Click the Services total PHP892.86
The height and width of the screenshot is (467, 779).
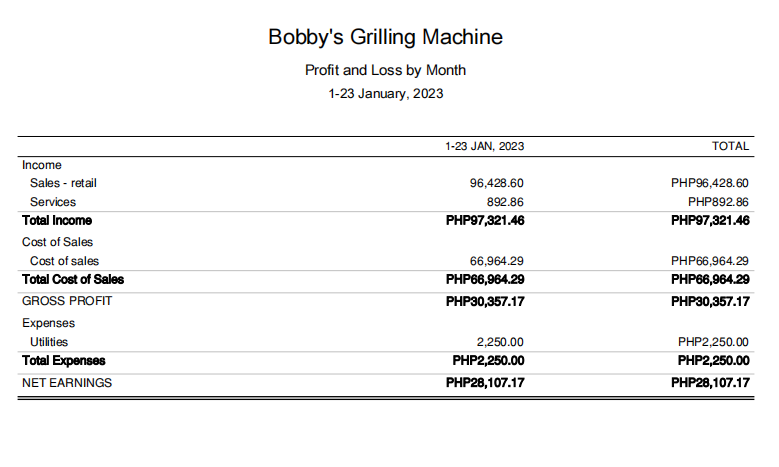pos(714,201)
